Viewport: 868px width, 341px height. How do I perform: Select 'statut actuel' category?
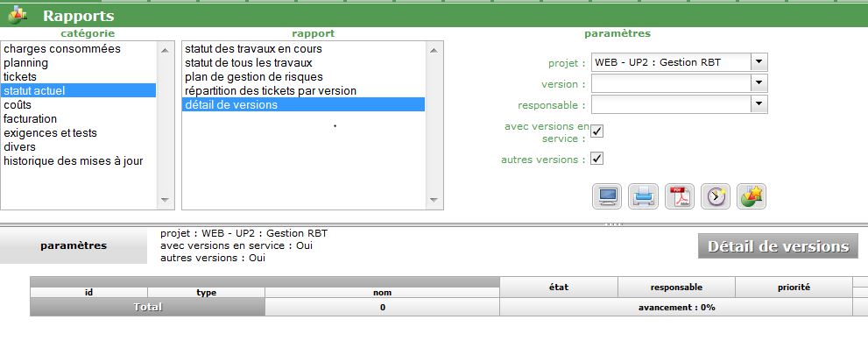[79, 90]
